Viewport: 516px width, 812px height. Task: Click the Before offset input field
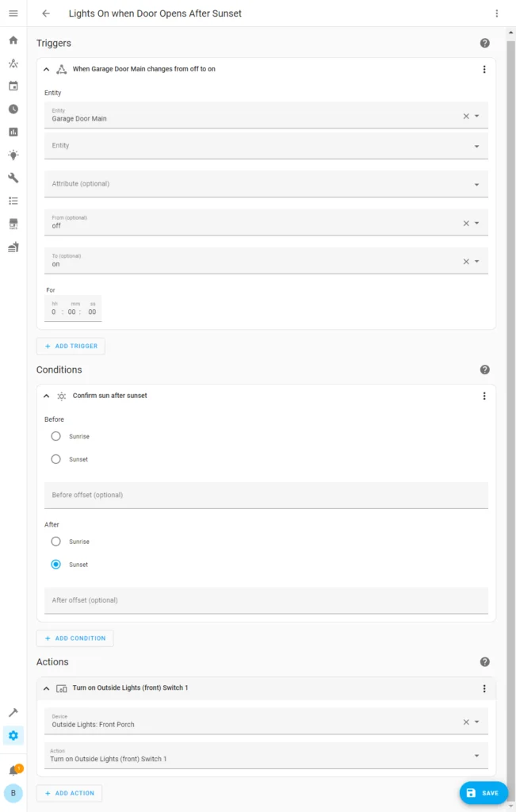click(x=266, y=495)
